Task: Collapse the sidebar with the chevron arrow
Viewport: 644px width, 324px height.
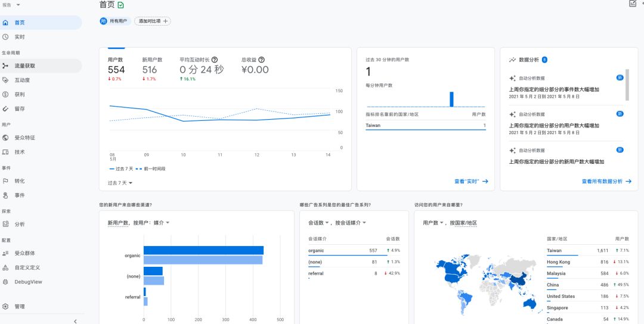Action: (x=75, y=321)
